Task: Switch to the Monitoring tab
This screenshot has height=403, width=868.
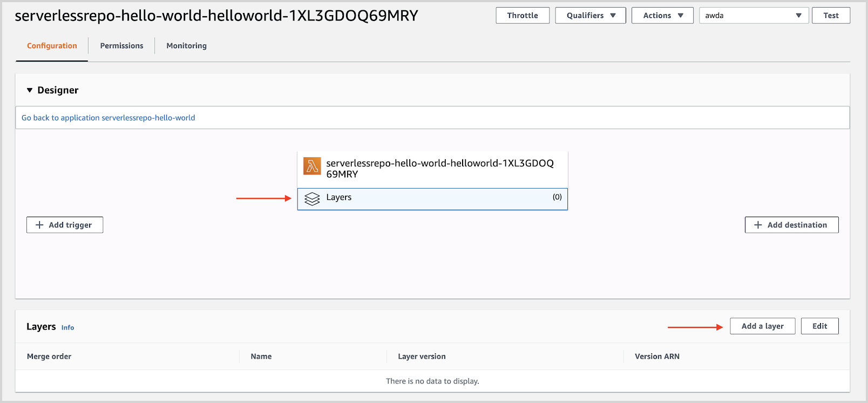Action: [x=186, y=46]
